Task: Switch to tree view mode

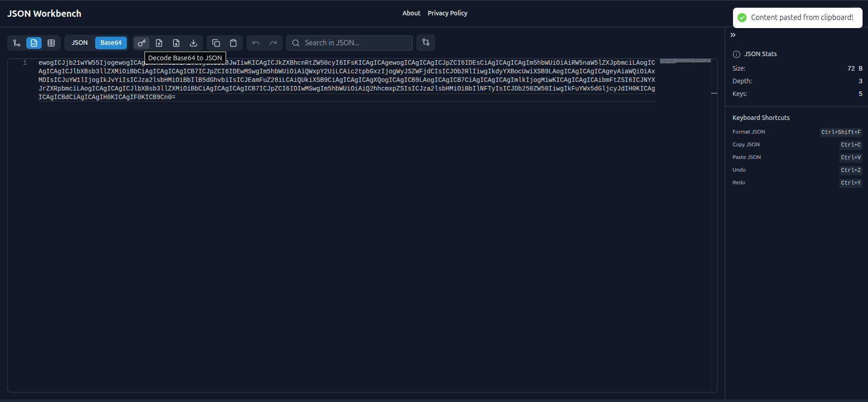Action: (x=17, y=43)
